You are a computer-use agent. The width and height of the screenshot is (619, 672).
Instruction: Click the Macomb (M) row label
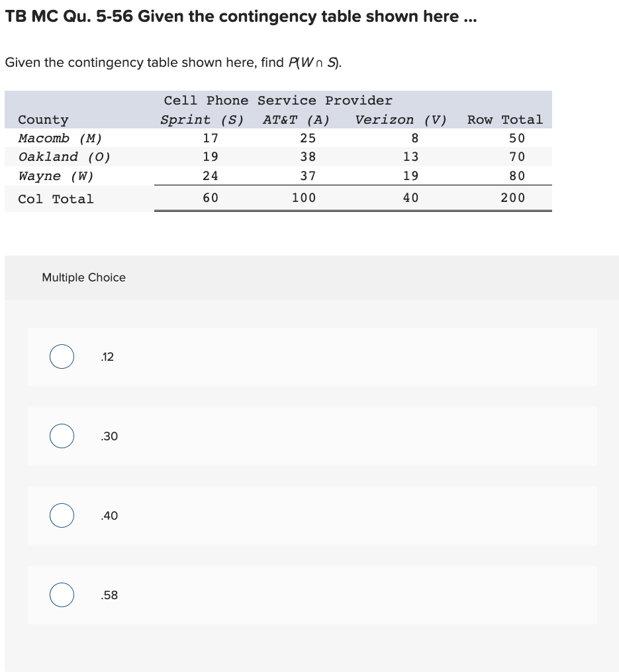[60, 138]
